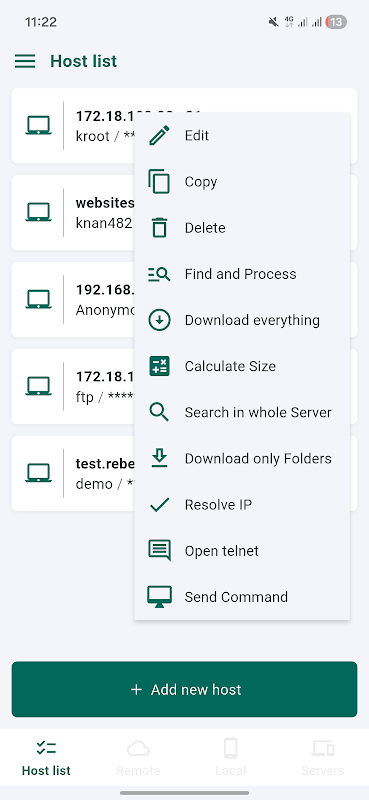Choose Copy from the context menu

pyautogui.click(x=242, y=182)
